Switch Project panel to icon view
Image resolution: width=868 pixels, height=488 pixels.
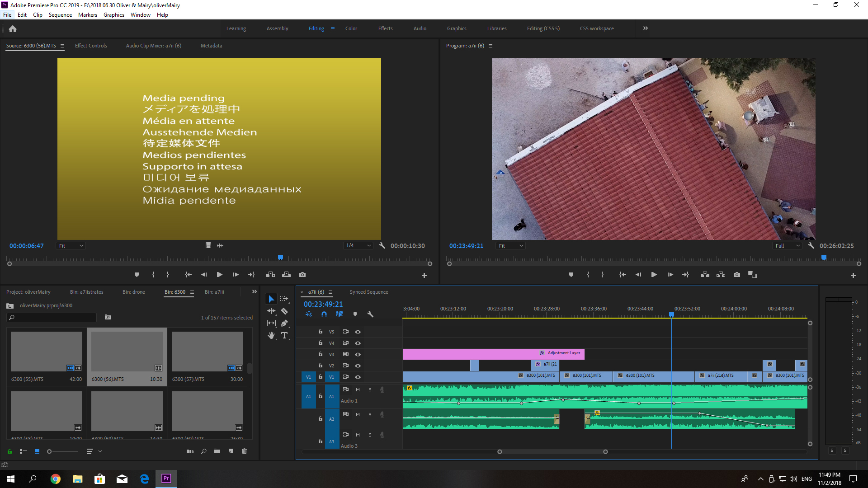pos(37,451)
